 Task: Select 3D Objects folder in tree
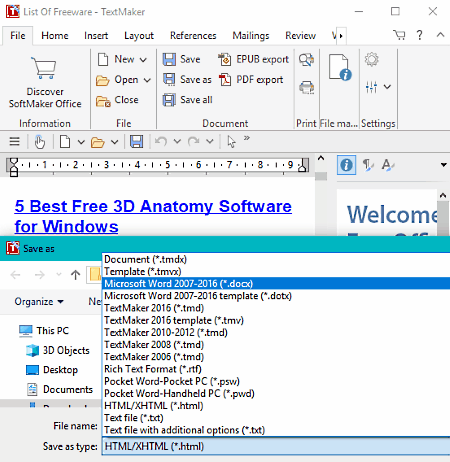point(58,351)
